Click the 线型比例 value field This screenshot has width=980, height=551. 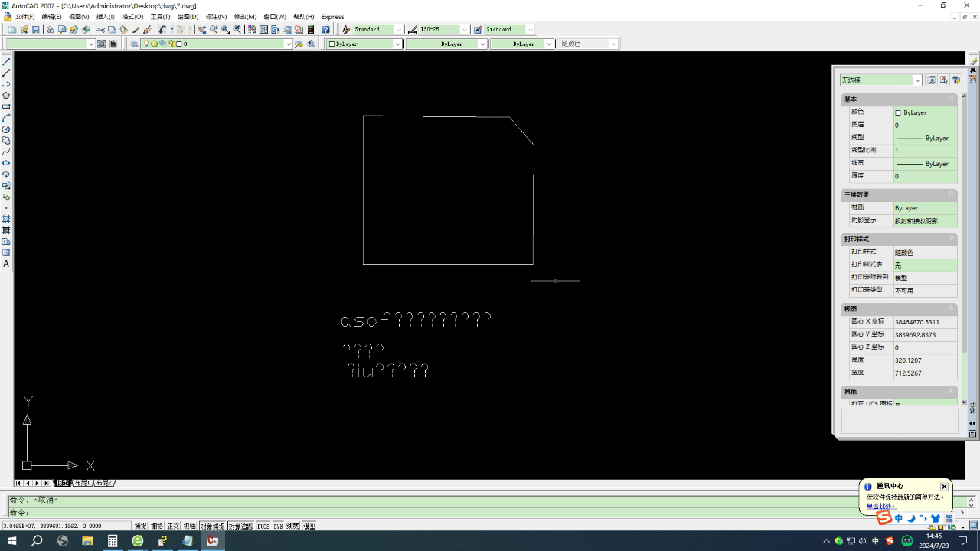pos(925,151)
